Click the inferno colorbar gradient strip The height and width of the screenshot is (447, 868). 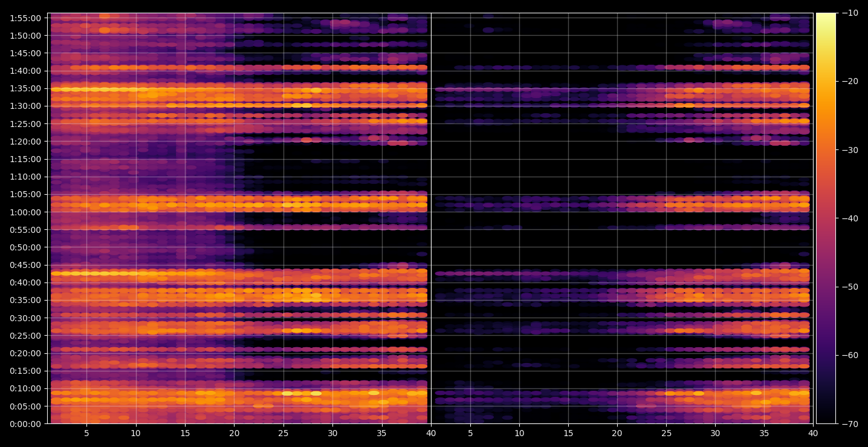pyautogui.click(x=826, y=218)
